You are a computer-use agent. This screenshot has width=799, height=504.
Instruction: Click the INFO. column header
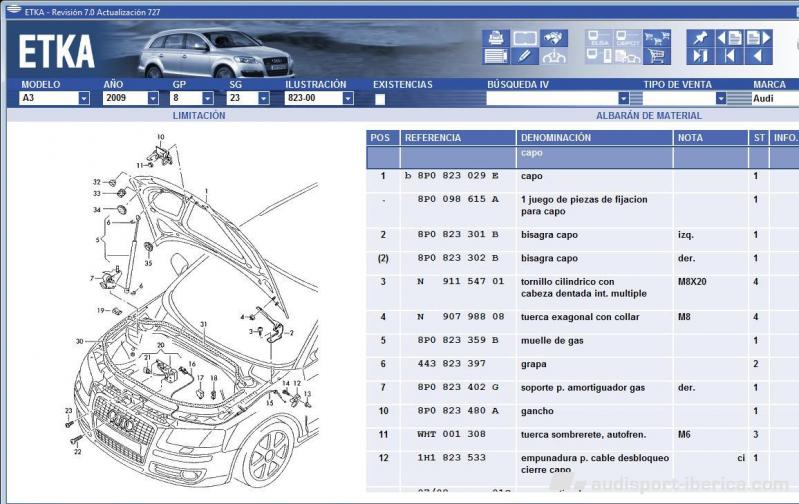784,138
